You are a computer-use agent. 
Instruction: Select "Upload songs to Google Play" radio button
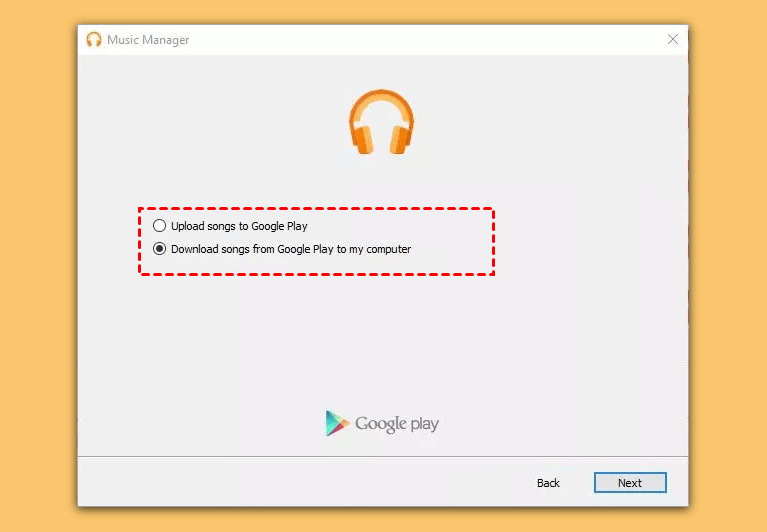[159, 226]
